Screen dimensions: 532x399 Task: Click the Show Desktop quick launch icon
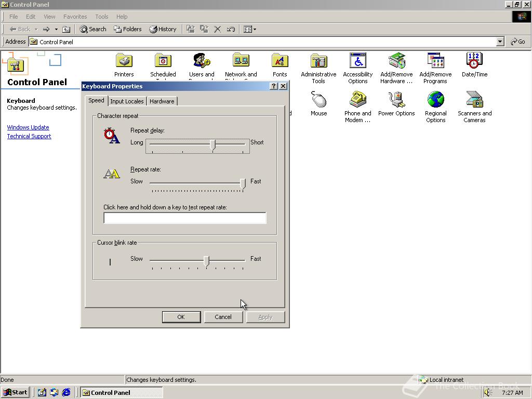coord(42,393)
